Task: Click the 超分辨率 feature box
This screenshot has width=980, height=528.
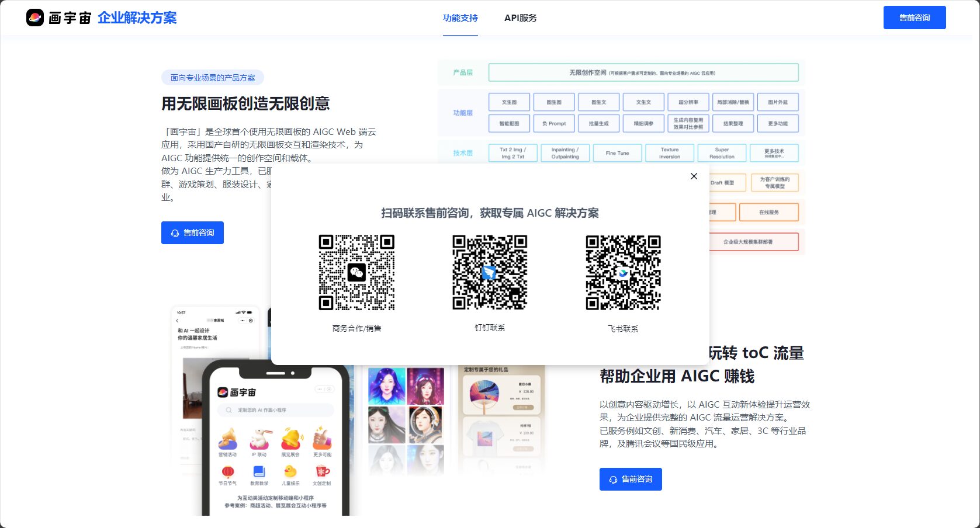Action: (688, 102)
